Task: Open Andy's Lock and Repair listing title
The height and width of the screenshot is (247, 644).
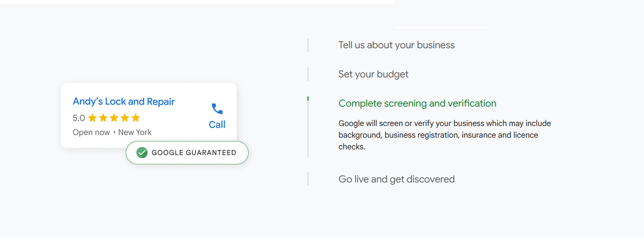Action: [x=124, y=102]
